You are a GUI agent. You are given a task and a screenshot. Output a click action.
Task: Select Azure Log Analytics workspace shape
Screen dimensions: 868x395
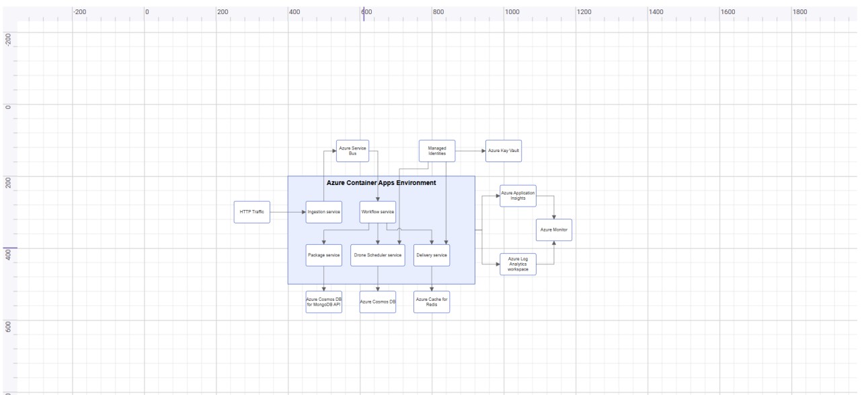518,264
